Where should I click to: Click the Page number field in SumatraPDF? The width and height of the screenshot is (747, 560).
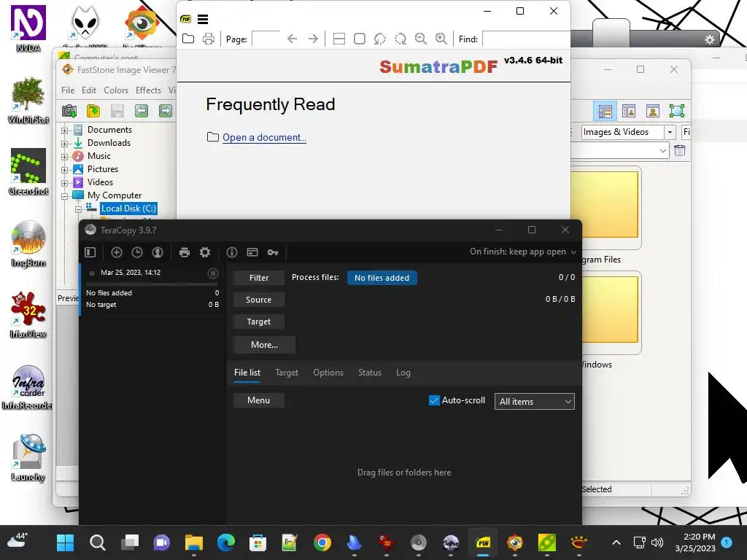tap(266, 39)
